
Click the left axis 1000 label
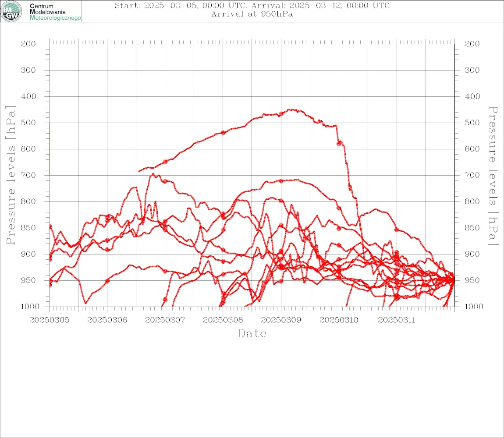(x=30, y=307)
